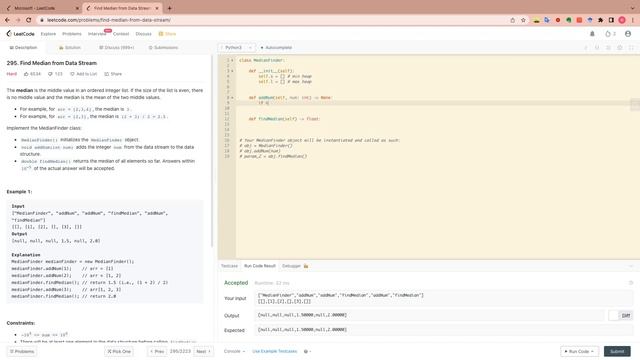This screenshot has height=360, width=640.
Task: Open the Chrome side panel icon
Action: 611,20
